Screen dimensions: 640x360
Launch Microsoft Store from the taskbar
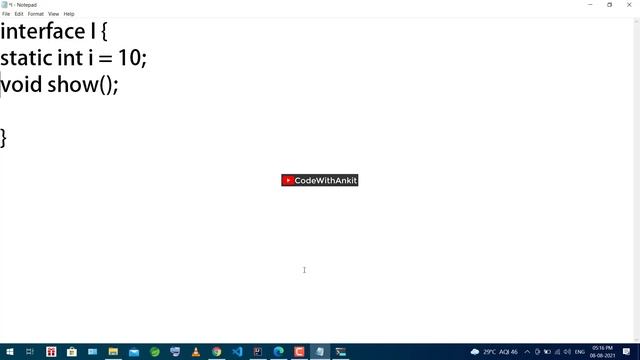pos(72,351)
